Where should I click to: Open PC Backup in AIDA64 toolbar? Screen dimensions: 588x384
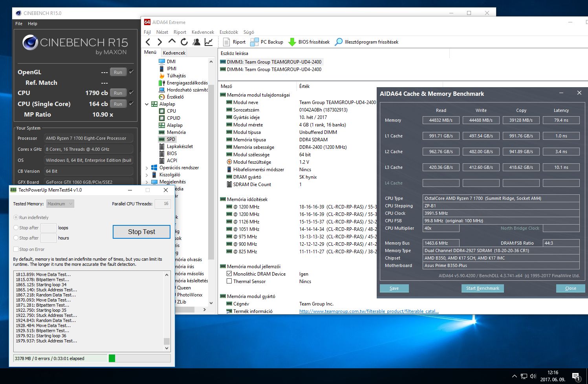coord(267,42)
